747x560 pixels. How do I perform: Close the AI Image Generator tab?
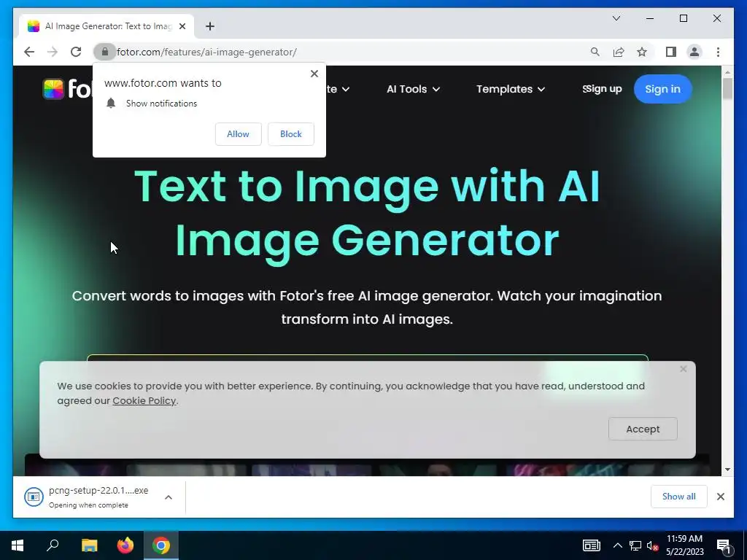[182, 26]
